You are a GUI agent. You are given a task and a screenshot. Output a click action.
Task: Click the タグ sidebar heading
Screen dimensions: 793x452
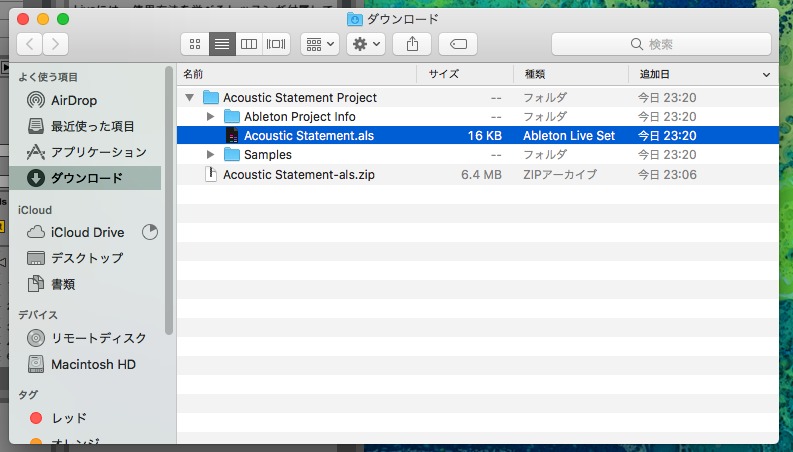[28, 394]
